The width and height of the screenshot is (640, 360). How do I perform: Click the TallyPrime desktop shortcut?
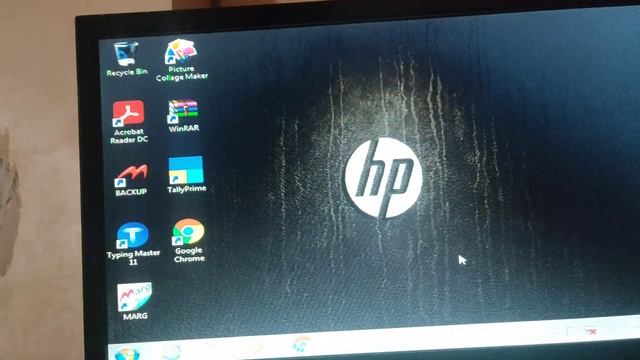coord(186,174)
